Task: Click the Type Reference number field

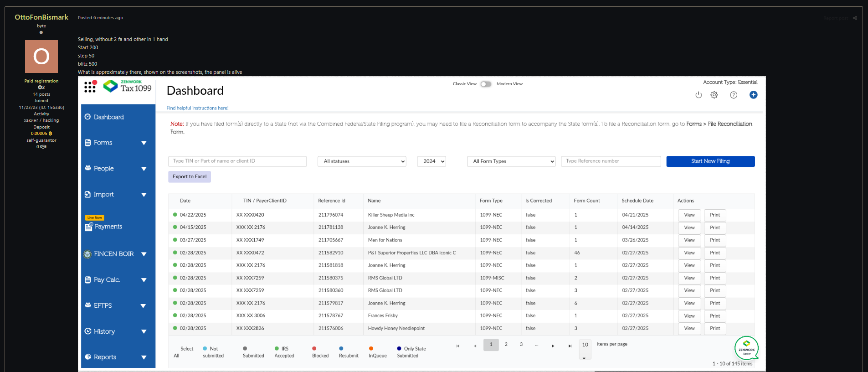Action: 610,161
